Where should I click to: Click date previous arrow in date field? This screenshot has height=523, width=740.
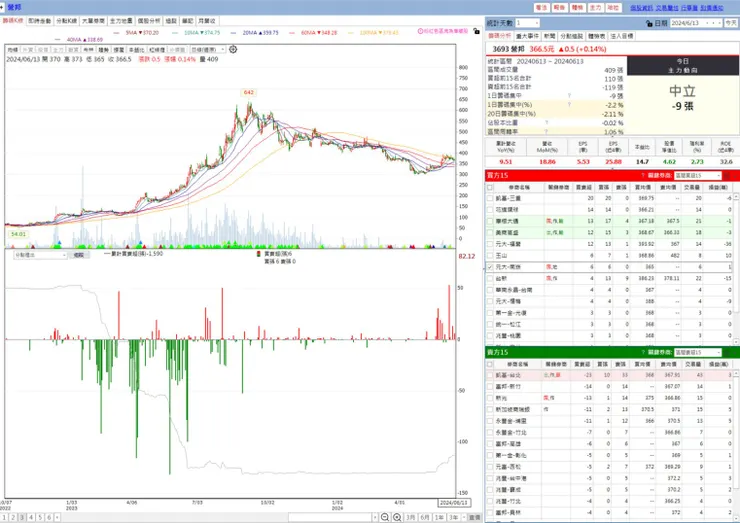(x=707, y=23)
